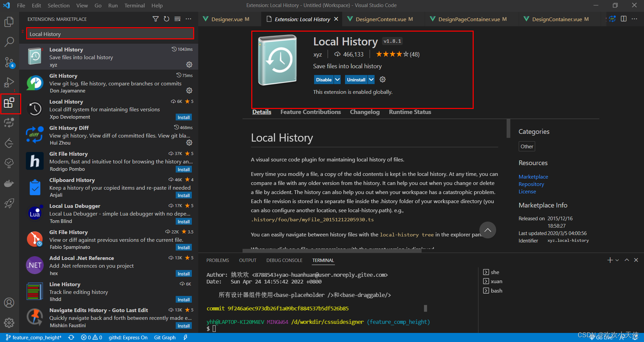Screen dimensions: 644x342
Task: Open errors and warnings count in status bar
Action: [91, 337]
